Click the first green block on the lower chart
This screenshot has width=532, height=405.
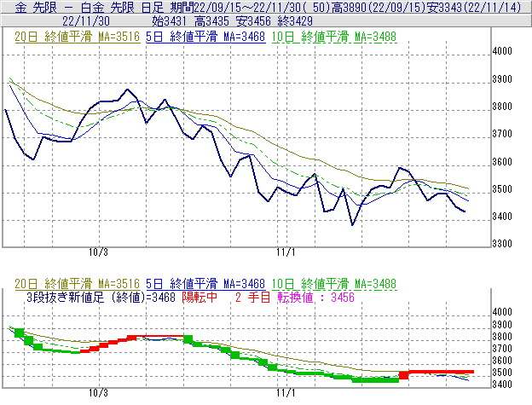[20, 333]
